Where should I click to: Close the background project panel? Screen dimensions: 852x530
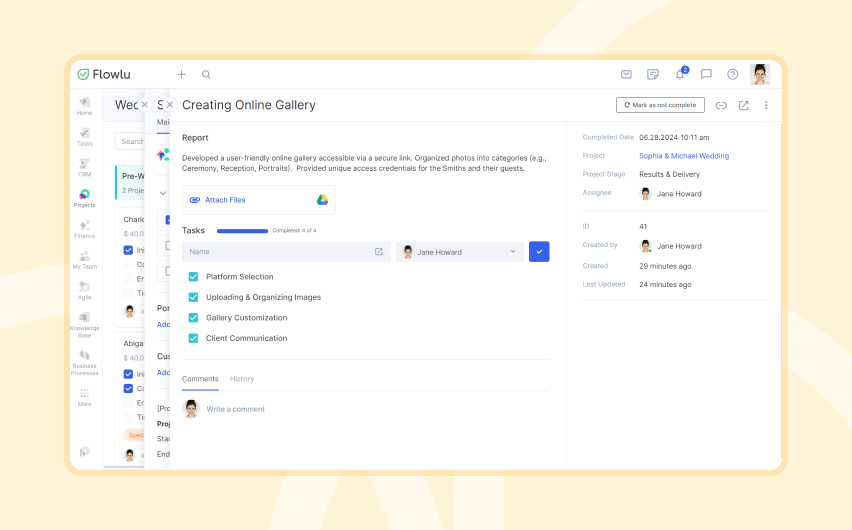pos(145,105)
